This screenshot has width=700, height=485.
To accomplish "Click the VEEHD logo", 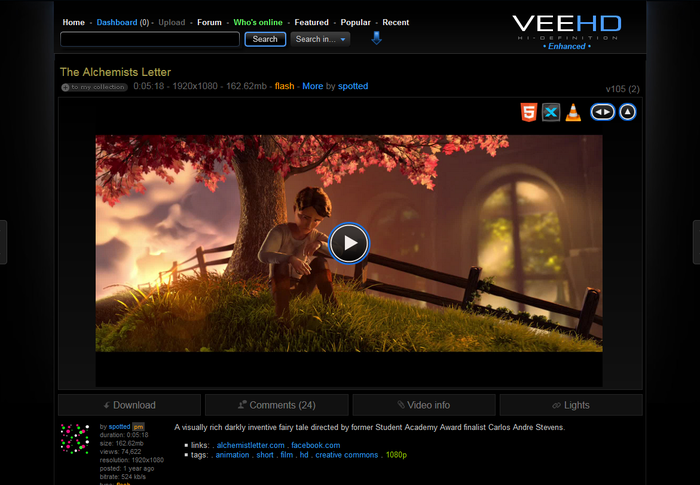I will pyautogui.click(x=567, y=27).
